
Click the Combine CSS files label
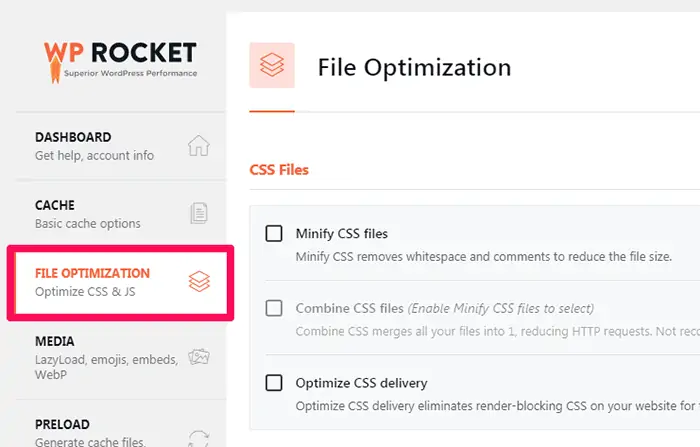tap(347, 308)
